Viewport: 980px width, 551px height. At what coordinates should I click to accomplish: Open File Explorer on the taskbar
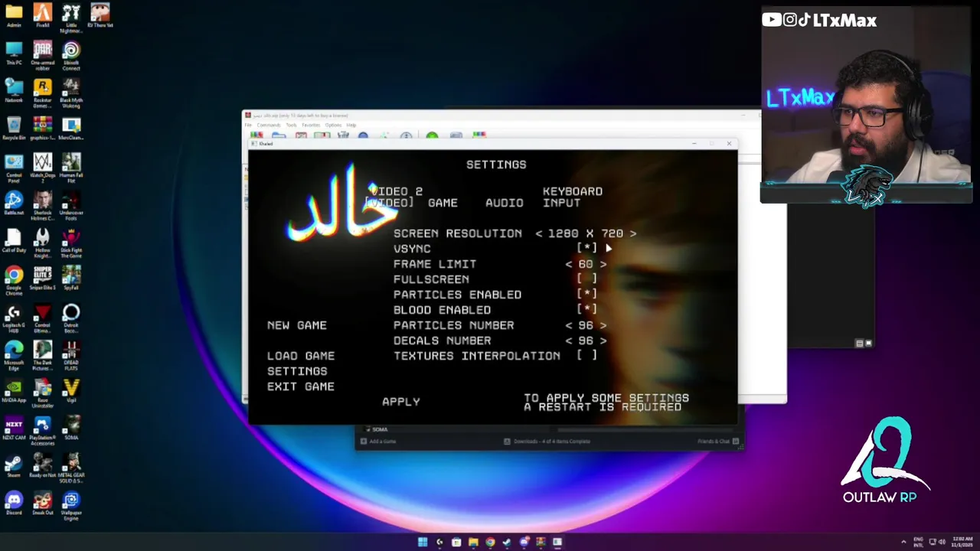(473, 542)
